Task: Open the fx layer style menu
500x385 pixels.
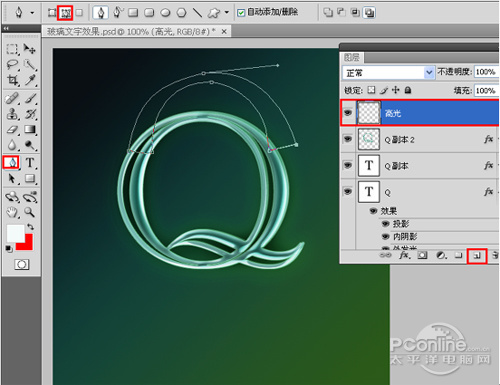Action: click(x=404, y=255)
